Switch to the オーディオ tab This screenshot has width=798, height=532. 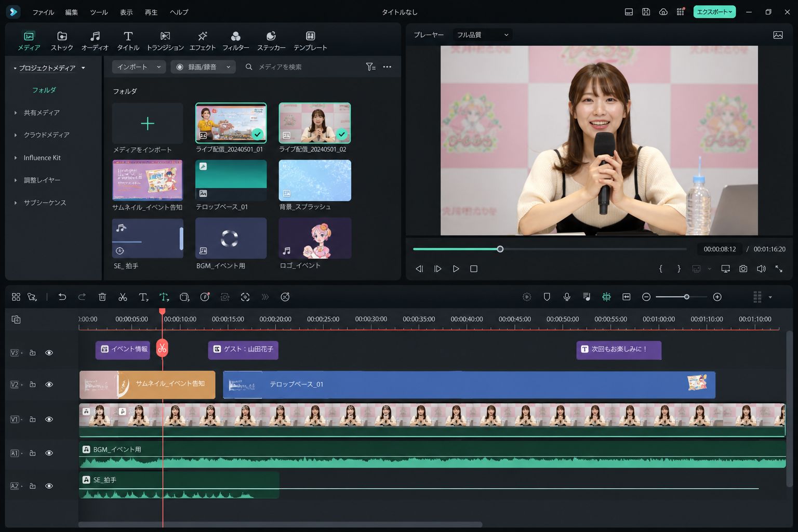(x=95, y=41)
